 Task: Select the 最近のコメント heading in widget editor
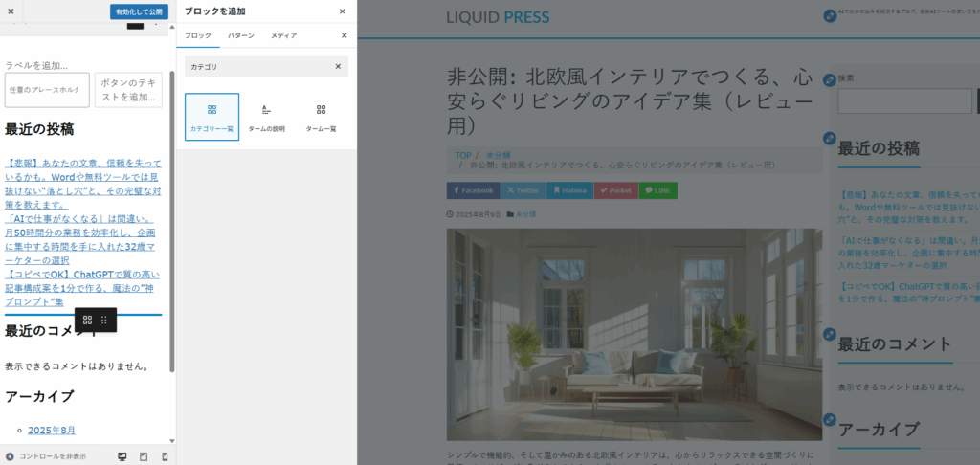click(50, 331)
